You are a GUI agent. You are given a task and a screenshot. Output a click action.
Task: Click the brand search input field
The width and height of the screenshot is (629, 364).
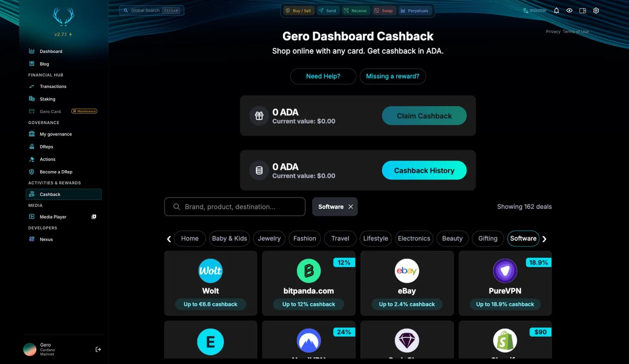click(x=235, y=207)
